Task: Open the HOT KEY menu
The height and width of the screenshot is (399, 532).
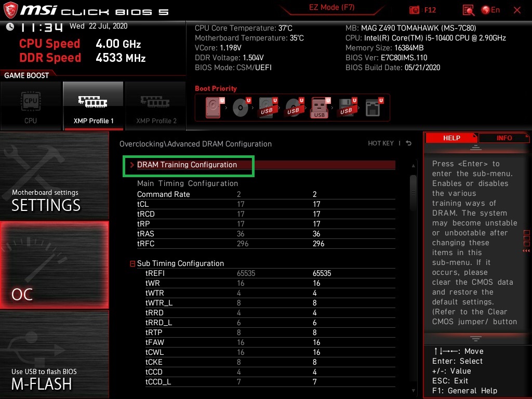Action: click(381, 143)
